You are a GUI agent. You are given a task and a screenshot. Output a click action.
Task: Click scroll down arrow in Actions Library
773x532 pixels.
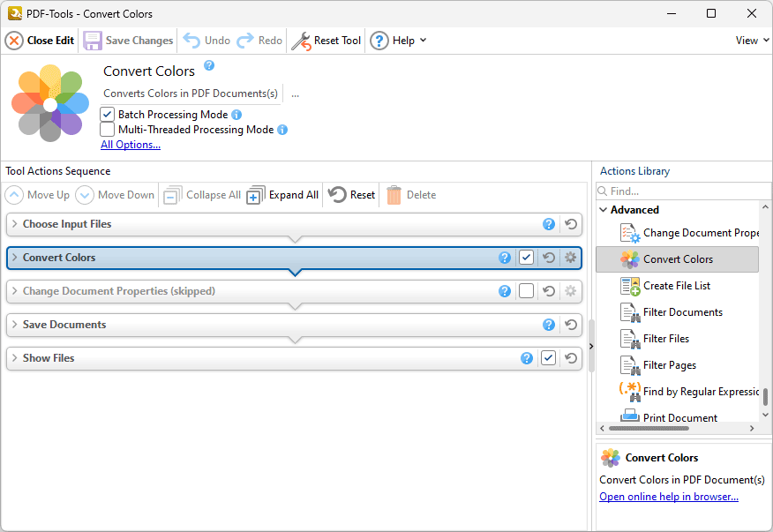(x=765, y=416)
